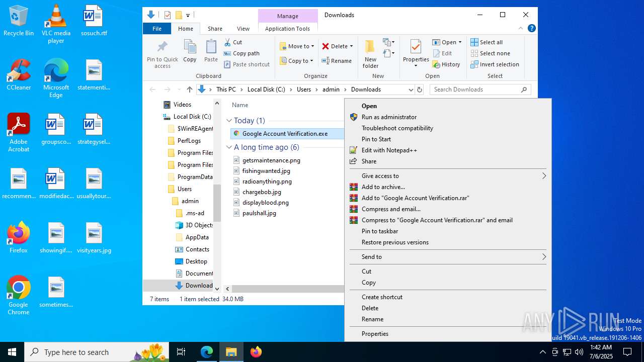Open the Move to dropdown
The image size is (644, 362).
(297, 46)
